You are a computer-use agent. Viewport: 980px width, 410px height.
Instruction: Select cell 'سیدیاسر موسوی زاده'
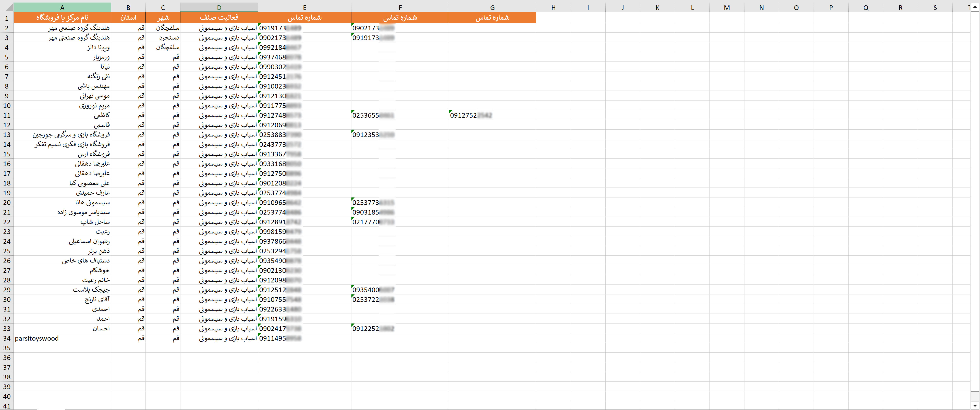pos(62,212)
